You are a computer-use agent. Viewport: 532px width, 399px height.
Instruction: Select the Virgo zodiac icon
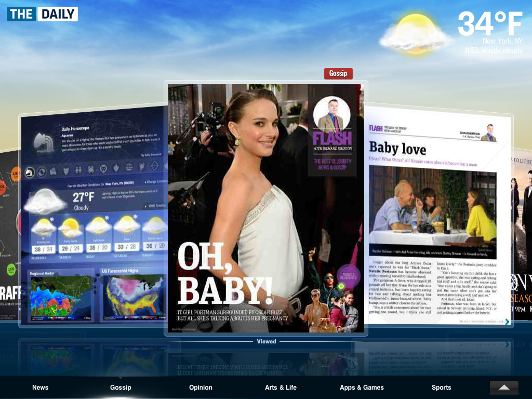[116, 168]
